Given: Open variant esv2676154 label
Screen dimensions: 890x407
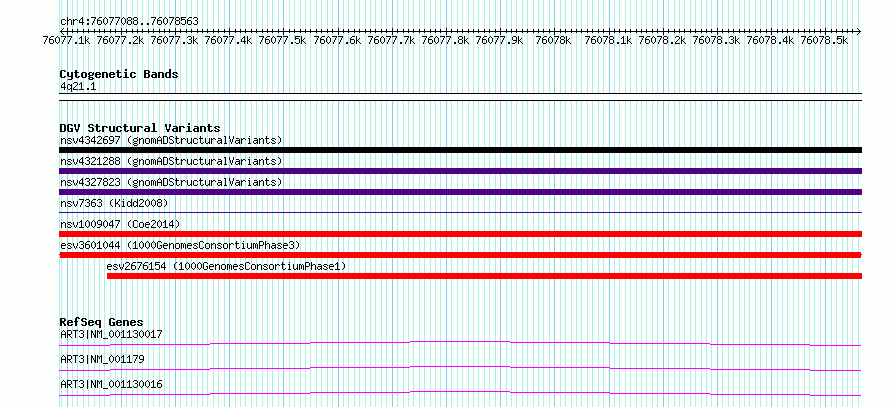Looking at the screenshot, I should [226, 266].
